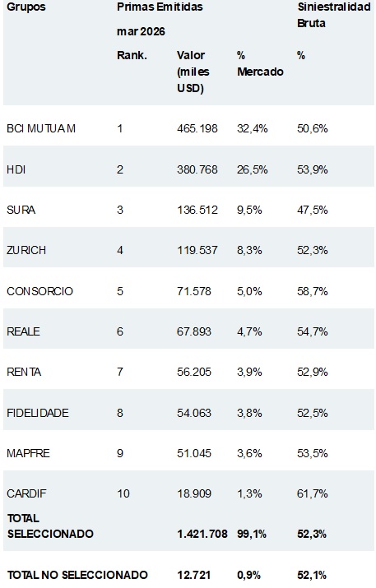This screenshot has width=376, height=588.
Task: Select the value 465.198
Action: click(x=197, y=128)
